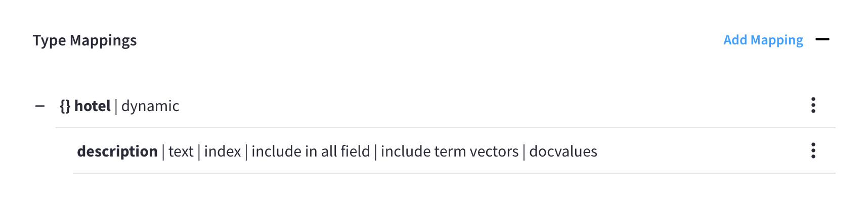Click the Add Mapping link
Viewport: 868px width, 206px height.
click(x=763, y=40)
